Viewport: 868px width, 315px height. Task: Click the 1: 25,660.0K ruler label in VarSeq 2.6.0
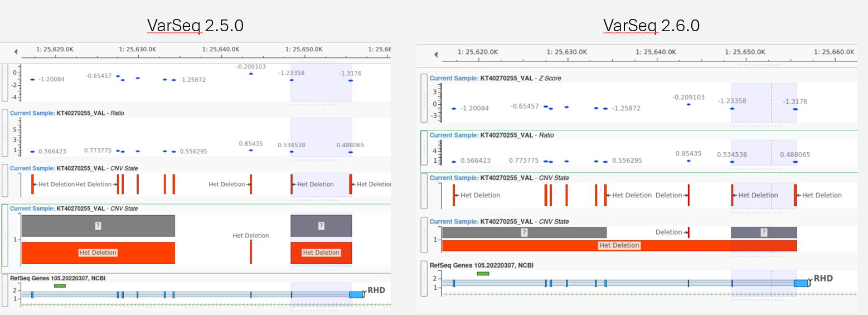[x=835, y=52]
